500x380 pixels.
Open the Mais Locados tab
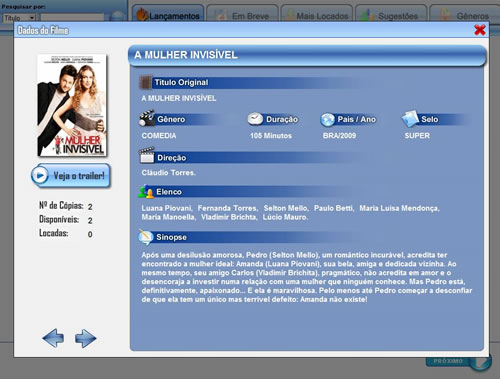click(317, 14)
